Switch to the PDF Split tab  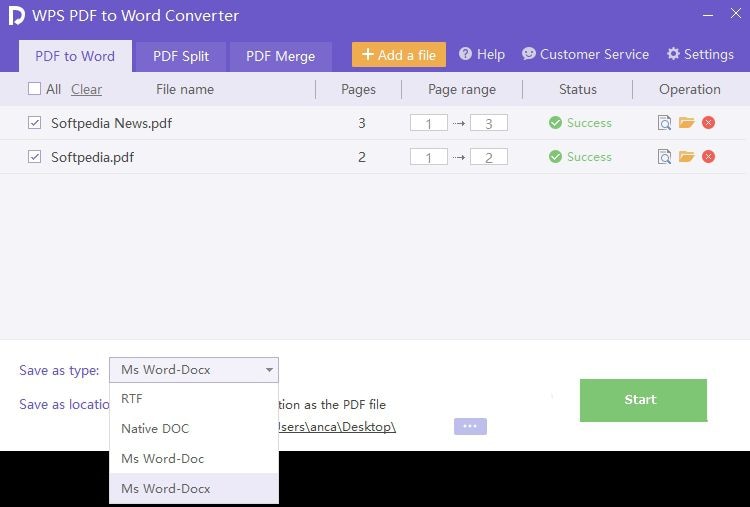click(181, 56)
